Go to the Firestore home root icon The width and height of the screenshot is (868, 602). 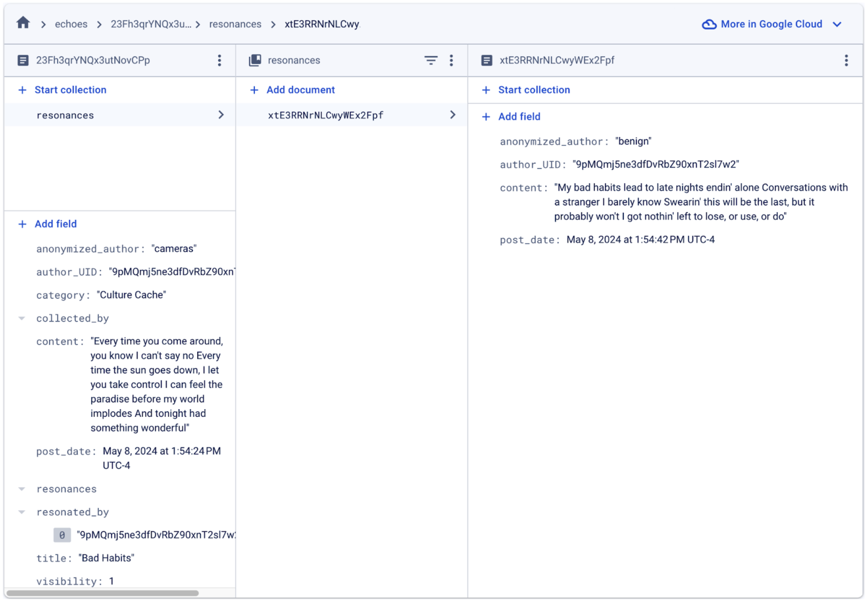click(23, 23)
